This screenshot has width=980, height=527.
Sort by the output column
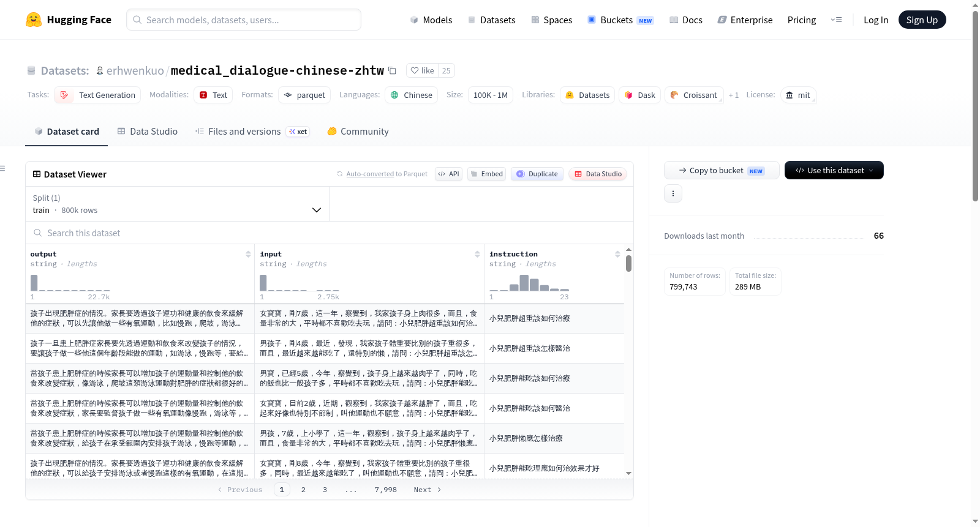248,254
